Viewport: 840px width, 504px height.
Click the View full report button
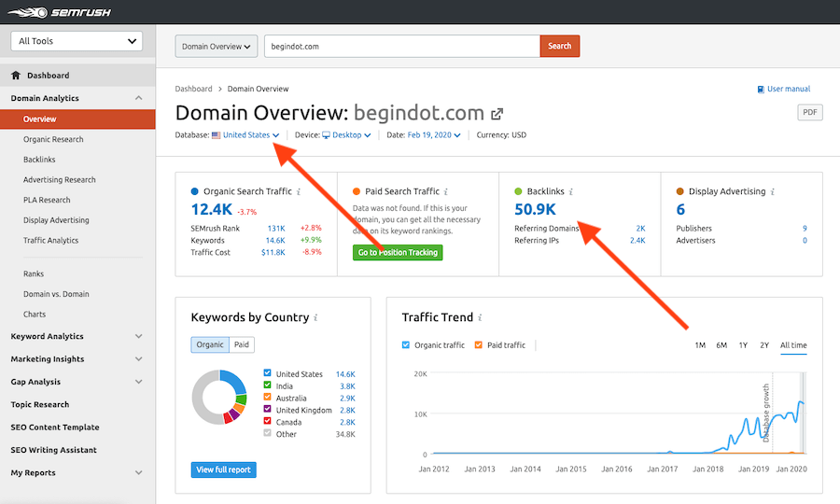click(x=223, y=469)
